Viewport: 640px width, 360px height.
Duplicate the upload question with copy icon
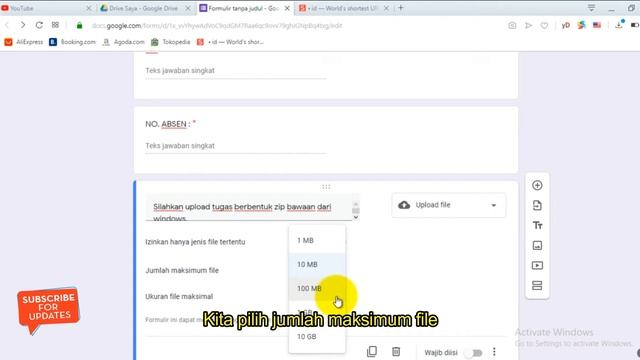click(x=371, y=351)
